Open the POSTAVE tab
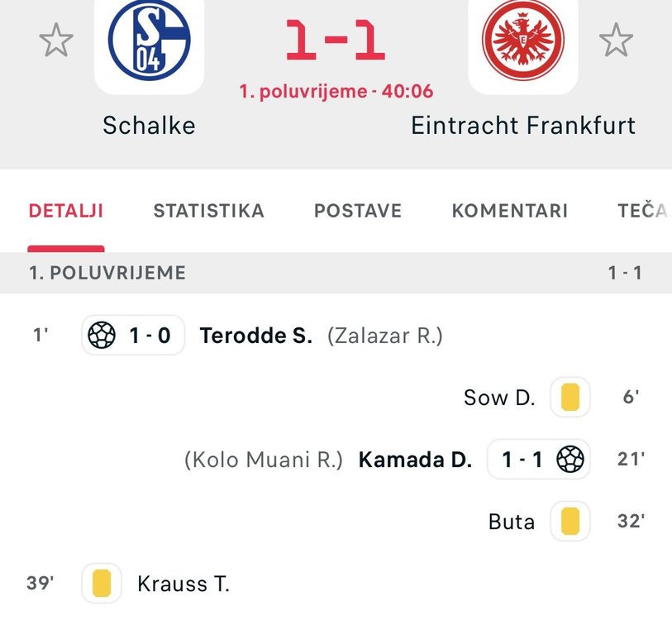 pos(358,211)
